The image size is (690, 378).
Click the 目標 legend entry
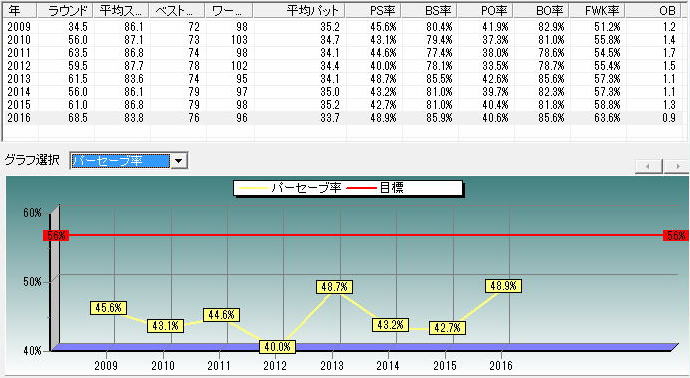point(375,188)
